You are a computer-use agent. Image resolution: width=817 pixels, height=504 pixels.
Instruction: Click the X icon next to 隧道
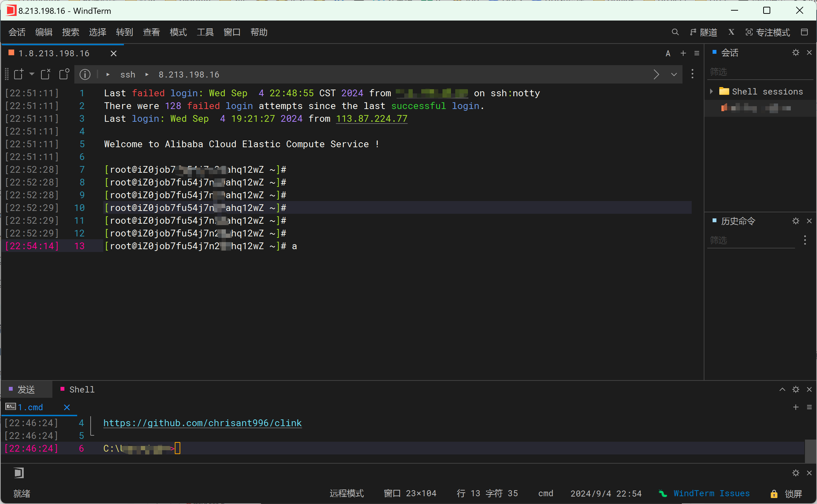tap(731, 32)
